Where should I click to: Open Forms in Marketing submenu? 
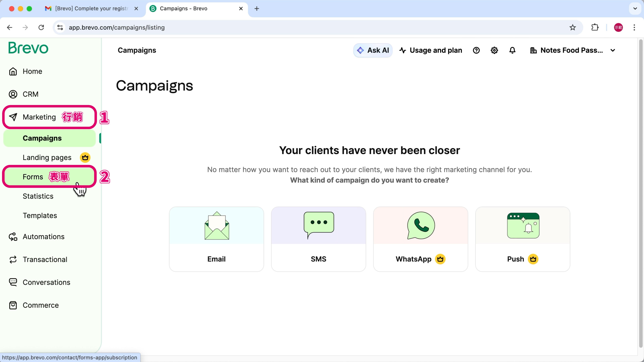point(33,177)
